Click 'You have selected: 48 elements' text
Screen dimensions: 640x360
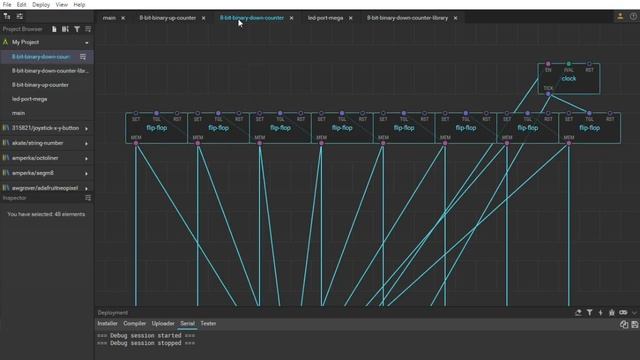tap(46, 214)
